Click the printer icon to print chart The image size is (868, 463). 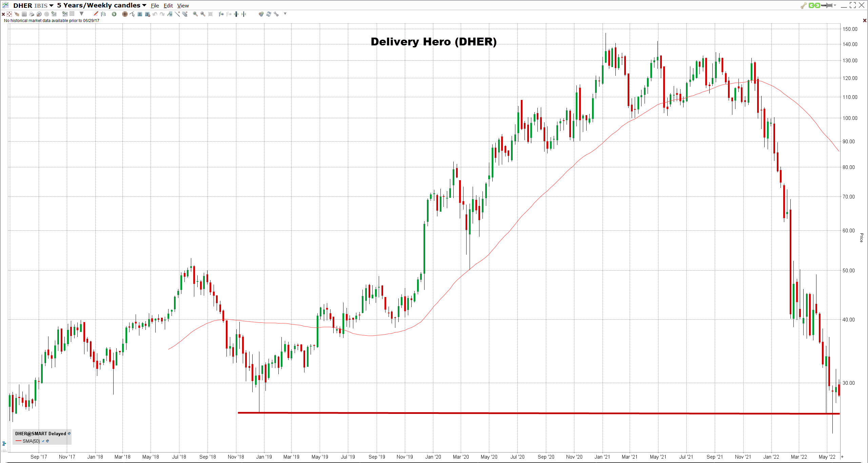32,14
